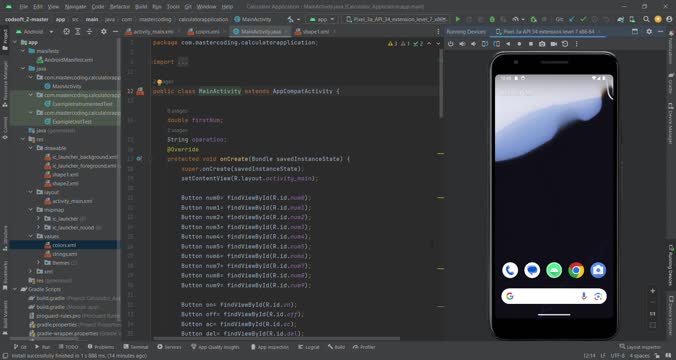Start emulator screen recording icon
The height and width of the screenshot is (360, 676).
[x=554, y=44]
